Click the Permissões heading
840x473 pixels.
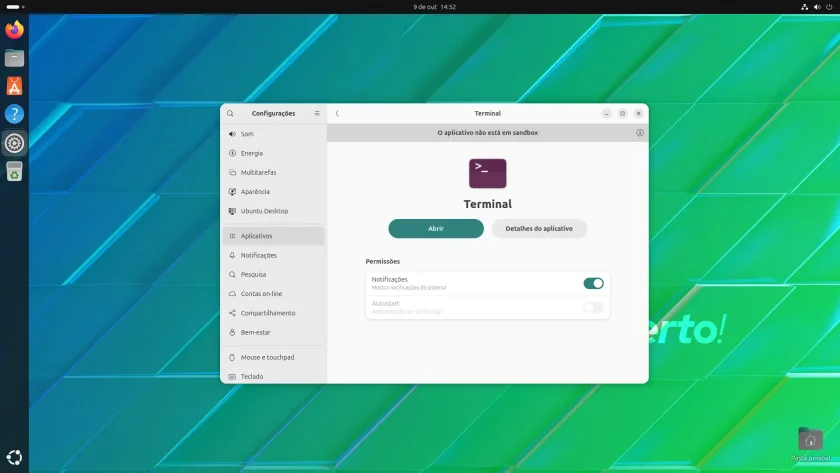tap(382, 261)
